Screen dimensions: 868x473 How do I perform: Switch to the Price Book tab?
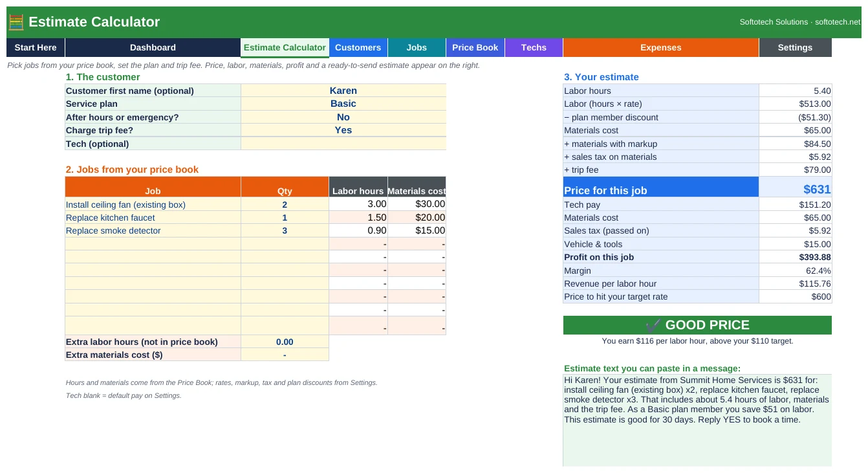(x=475, y=47)
